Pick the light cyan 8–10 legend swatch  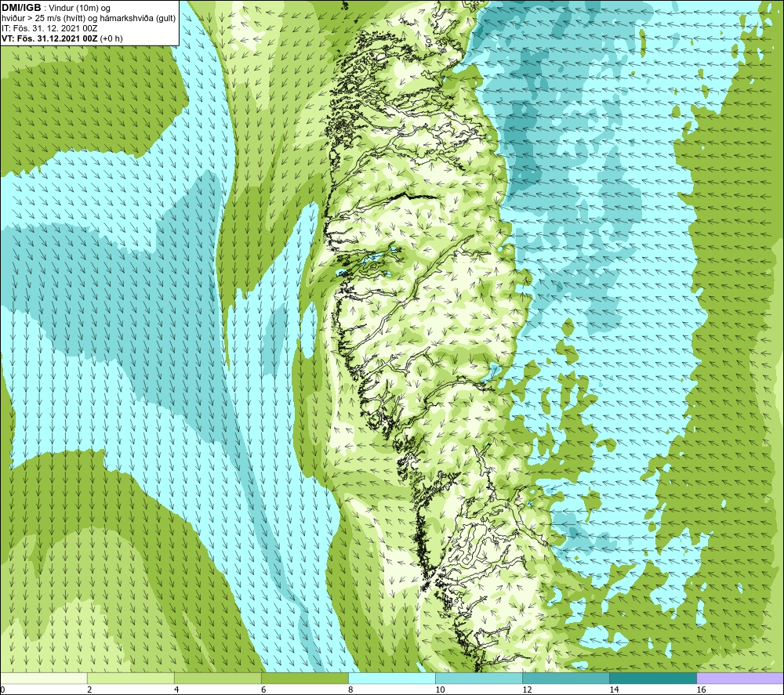pos(391,678)
